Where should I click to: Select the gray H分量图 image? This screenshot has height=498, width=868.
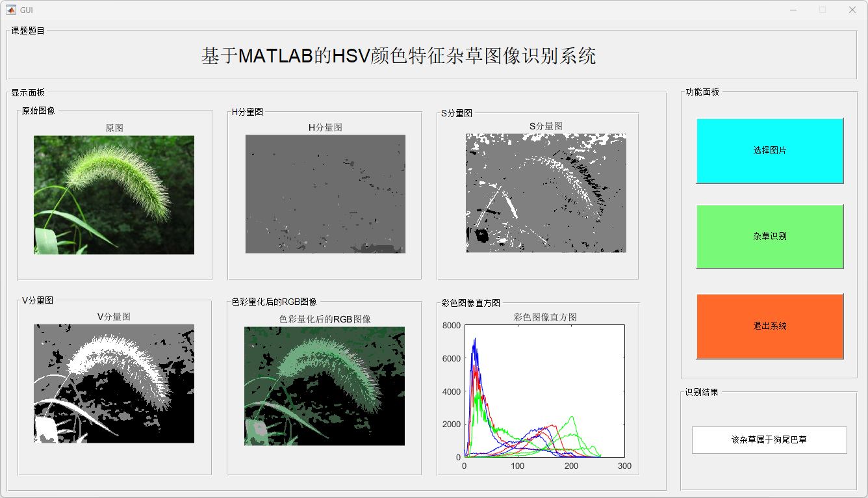(x=325, y=194)
